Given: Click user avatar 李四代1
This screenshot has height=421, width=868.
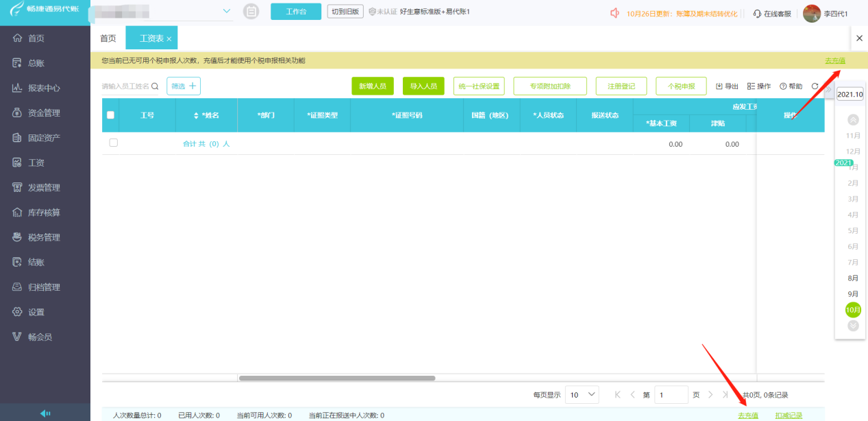Looking at the screenshot, I should pyautogui.click(x=812, y=13).
